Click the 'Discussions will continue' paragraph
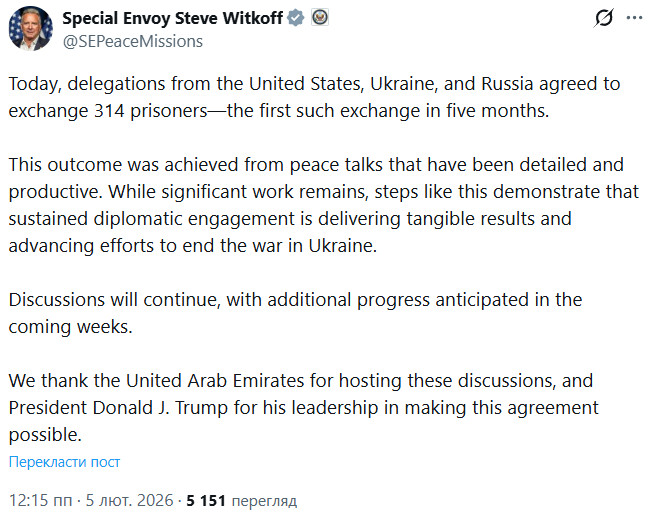The width and height of the screenshot is (653, 525). (x=290, y=312)
